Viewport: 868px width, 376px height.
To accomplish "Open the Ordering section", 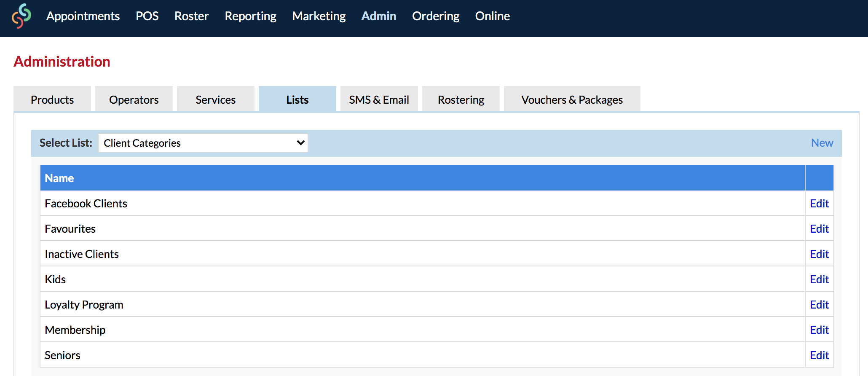I will coord(436,16).
